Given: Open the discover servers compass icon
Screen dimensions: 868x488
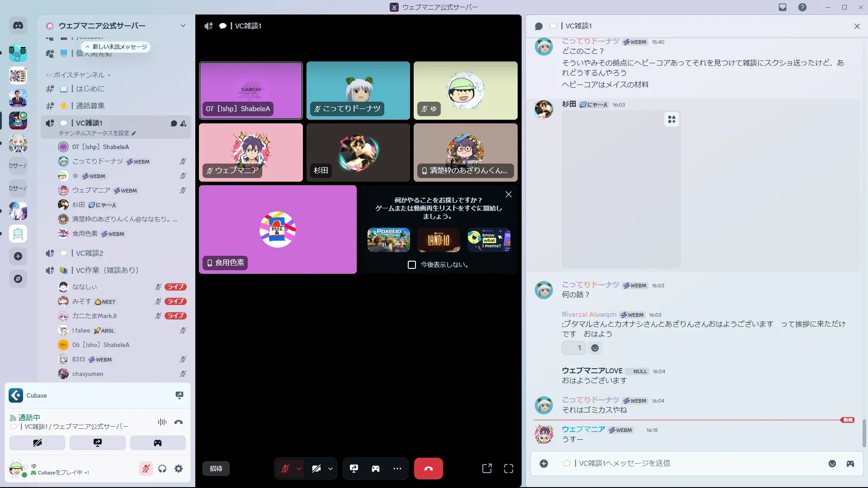Looking at the screenshot, I should point(18,279).
